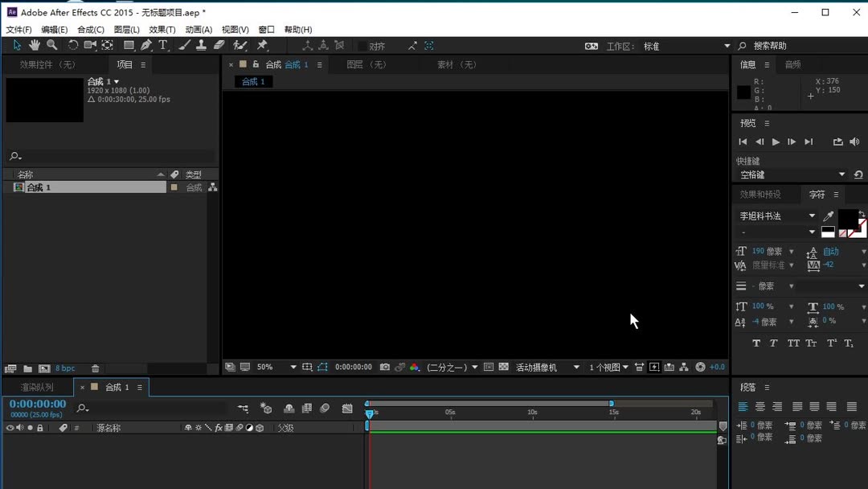The height and width of the screenshot is (489, 868).
Task: Select the Hand tool in the toolbar
Action: (x=35, y=45)
